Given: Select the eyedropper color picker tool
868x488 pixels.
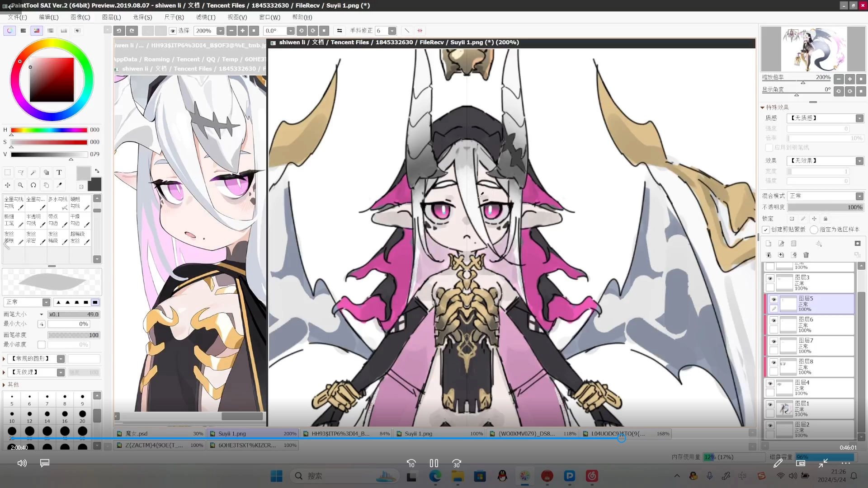Looking at the screenshot, I should (x=59, y=185).
